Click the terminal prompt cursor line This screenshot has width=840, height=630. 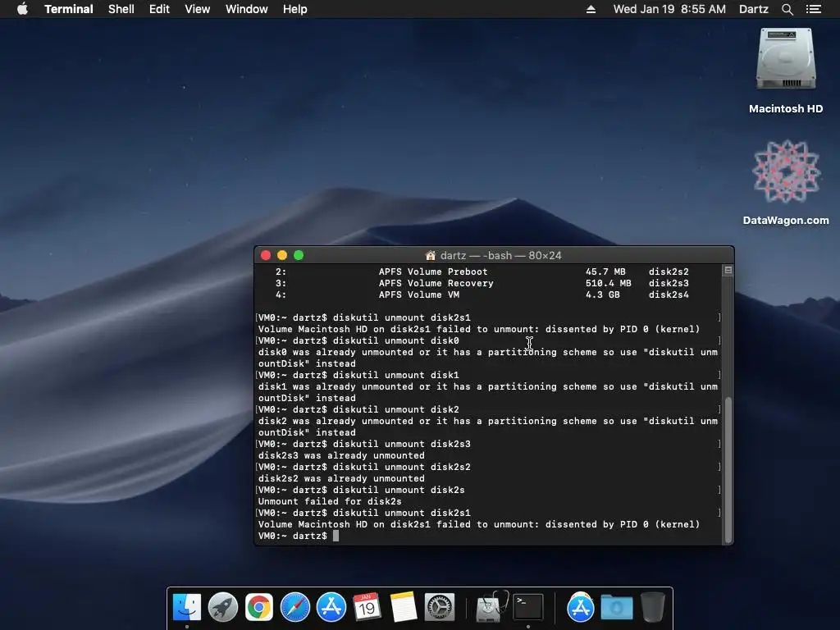coord(299,536)
